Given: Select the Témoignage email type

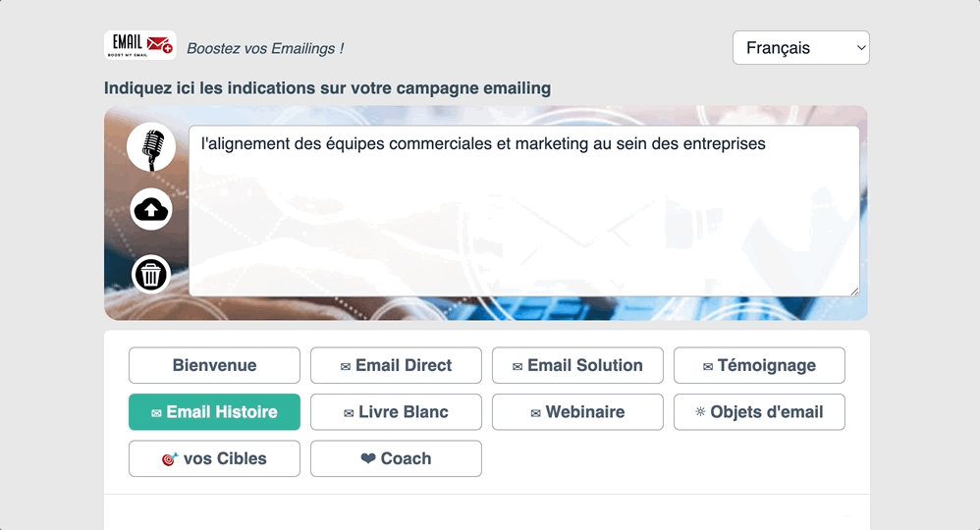Looking at the screenshot, I should 759,365.
